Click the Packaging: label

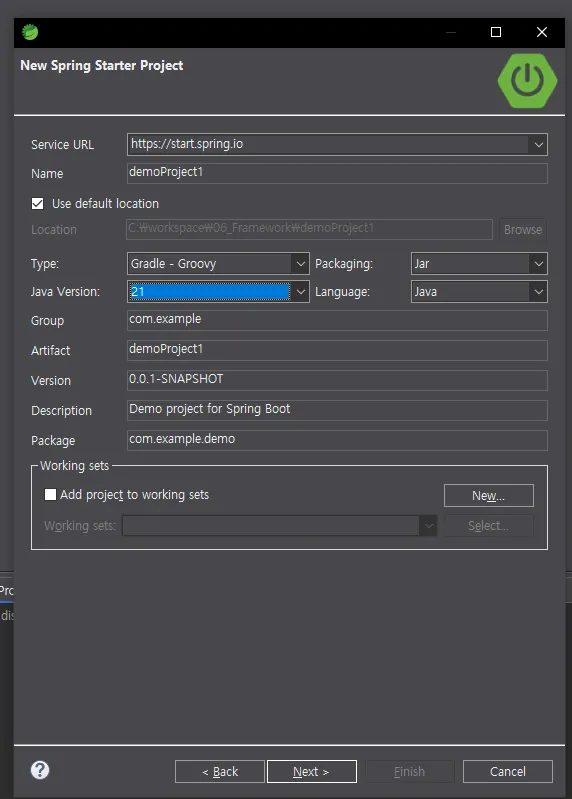pyautogui.click(x=344, y=264)
